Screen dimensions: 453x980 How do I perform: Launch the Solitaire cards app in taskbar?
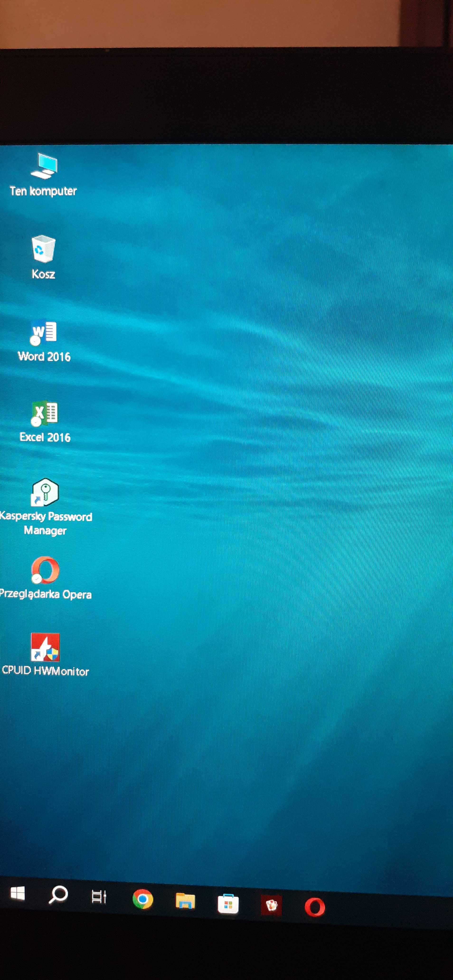coord(271,905)
